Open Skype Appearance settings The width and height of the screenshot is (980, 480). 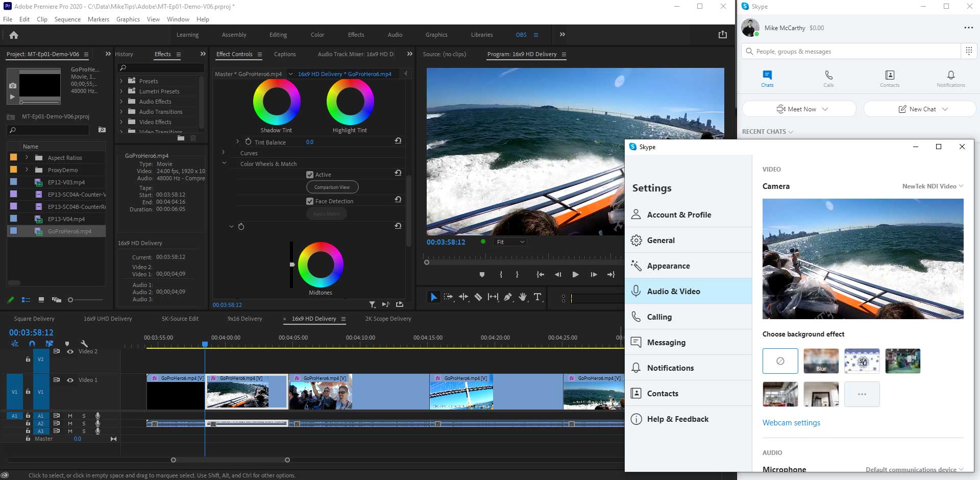[689, 266]
